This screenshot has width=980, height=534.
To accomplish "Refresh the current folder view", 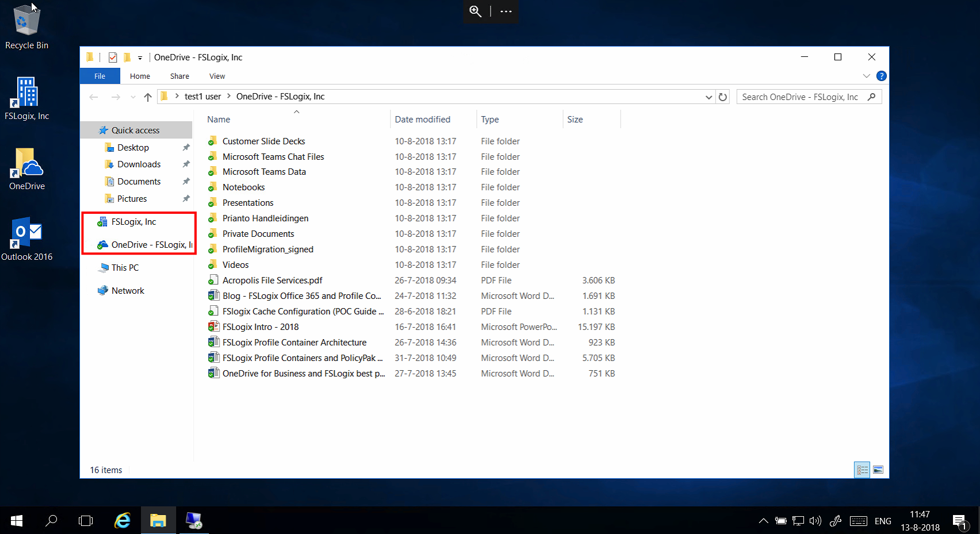I will 723,97.
